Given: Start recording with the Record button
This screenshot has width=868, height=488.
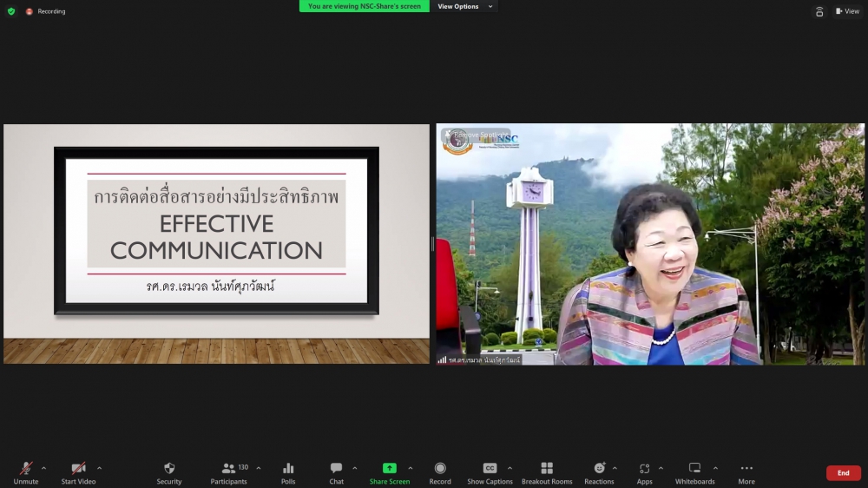Looking at the screenshot, I should 440,469.
